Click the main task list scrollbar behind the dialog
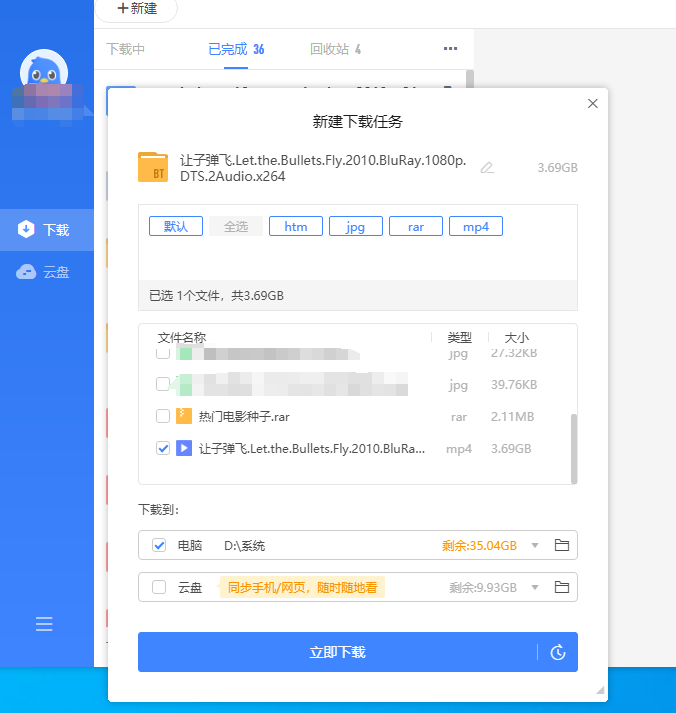Image resolution: width=676 pixels, height=713 pixels. (470, 79)
